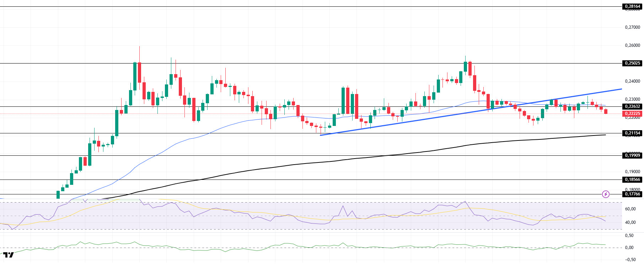Select the black long-term moving average line
The height and width of the screenshot is (265, 644).
click(355, 159)
